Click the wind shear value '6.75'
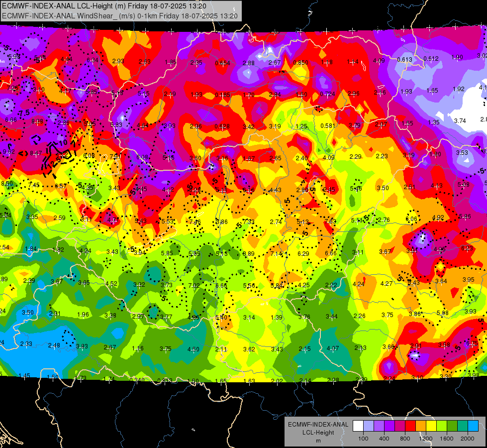The height and width of the screenshot is (448, 487). [x=472, y=343]
